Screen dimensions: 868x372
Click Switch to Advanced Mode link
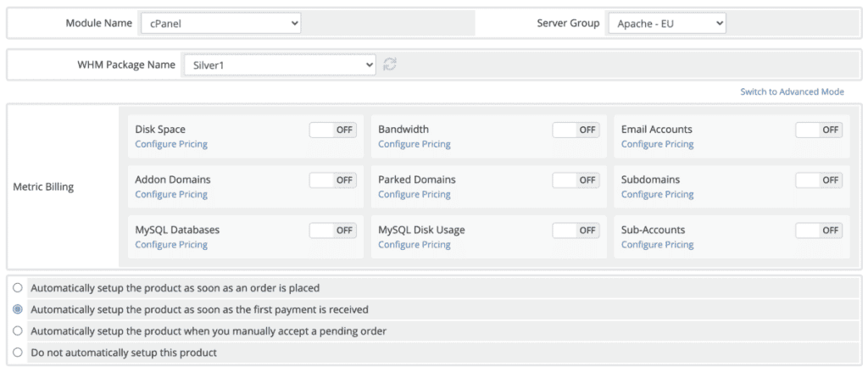(x=793, y=92)
